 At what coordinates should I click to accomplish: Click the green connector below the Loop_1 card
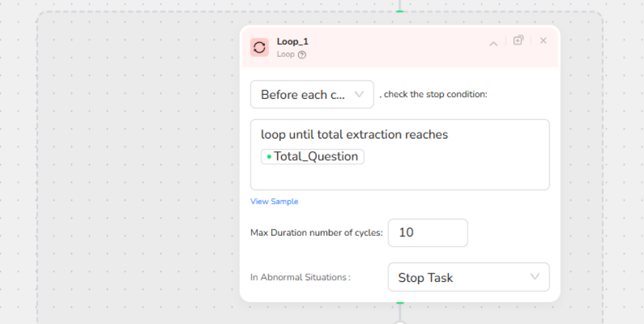pyautogui.click(x=400, y=303)
